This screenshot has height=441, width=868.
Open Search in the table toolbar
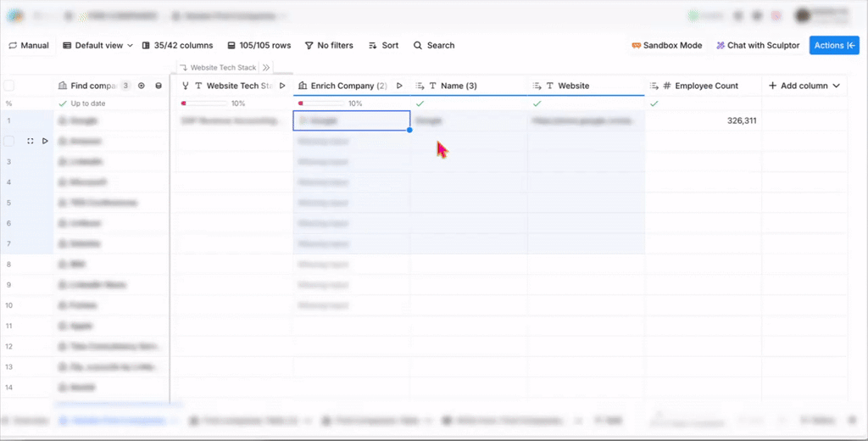434,46
